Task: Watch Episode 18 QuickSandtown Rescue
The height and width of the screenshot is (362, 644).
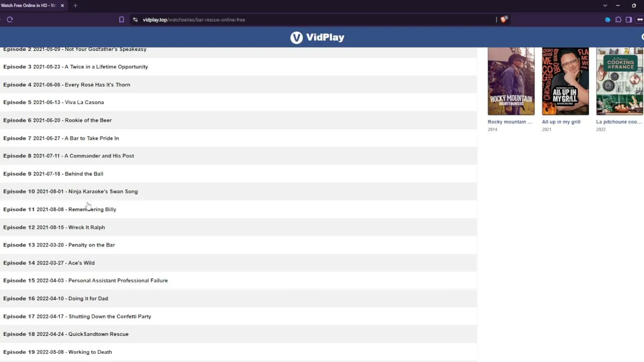Action: pos(238,334)
